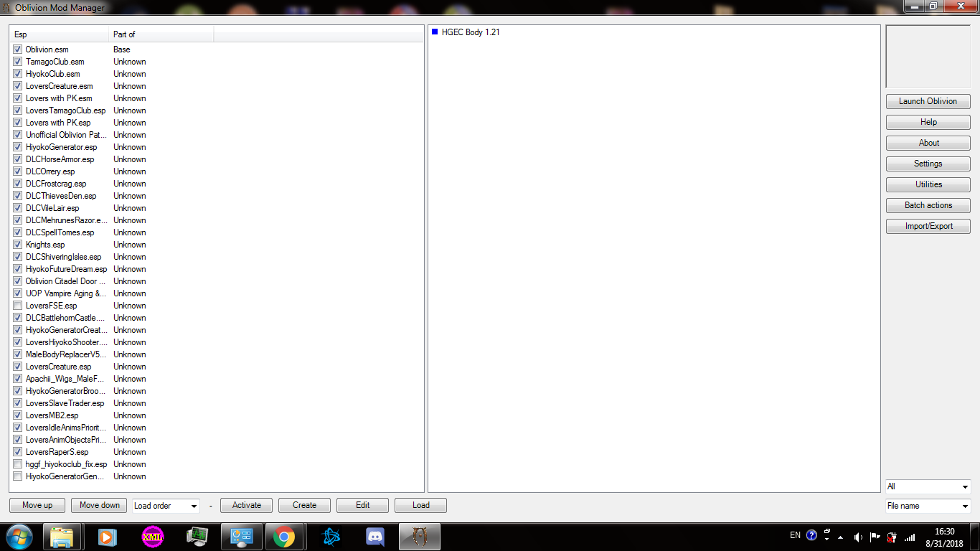Open the Battle.net taskbar icon
Viewport: 980px width, 551px height.
pos(329,537)
